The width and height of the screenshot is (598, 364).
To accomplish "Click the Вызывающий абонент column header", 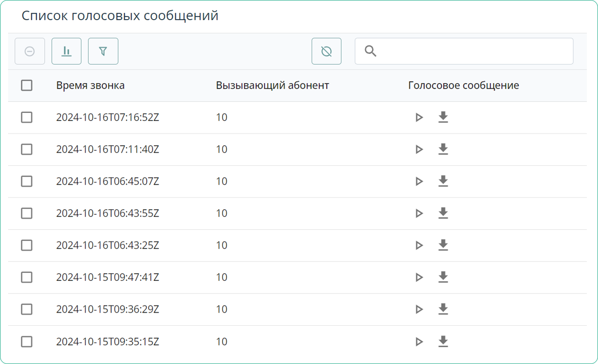I will click(x=272, y=85).
